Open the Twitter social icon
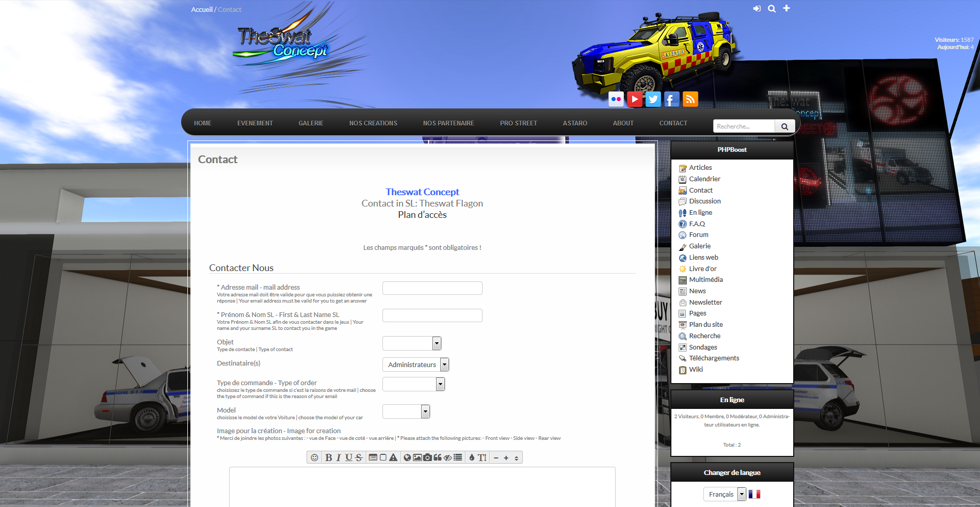 pos(653,99)
